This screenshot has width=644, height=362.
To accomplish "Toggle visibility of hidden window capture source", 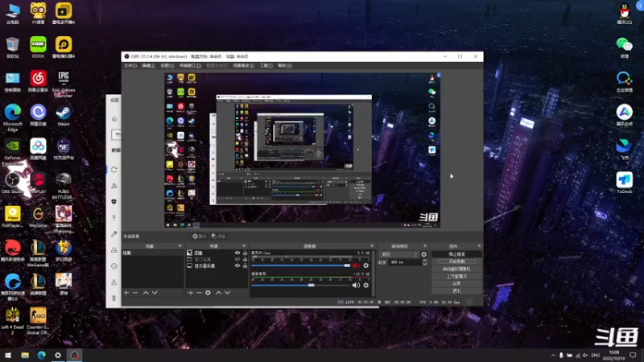I will coord(237,259).
